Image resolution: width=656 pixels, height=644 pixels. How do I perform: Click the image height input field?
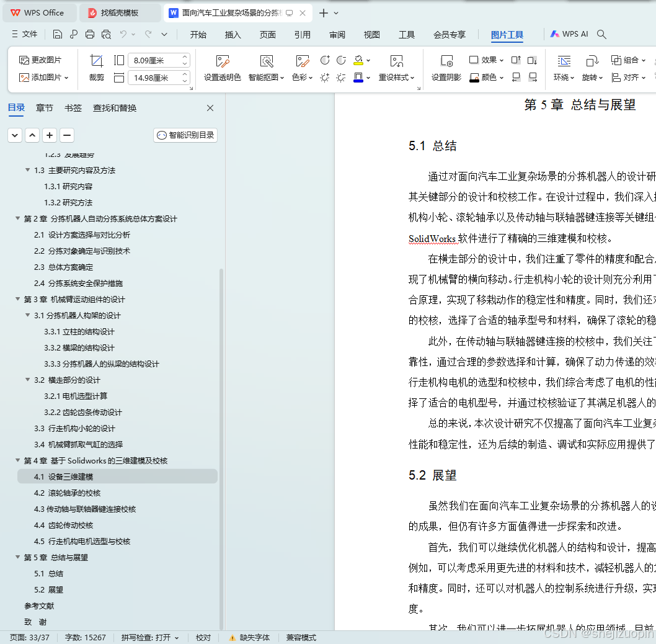click(x=154, y=61)
